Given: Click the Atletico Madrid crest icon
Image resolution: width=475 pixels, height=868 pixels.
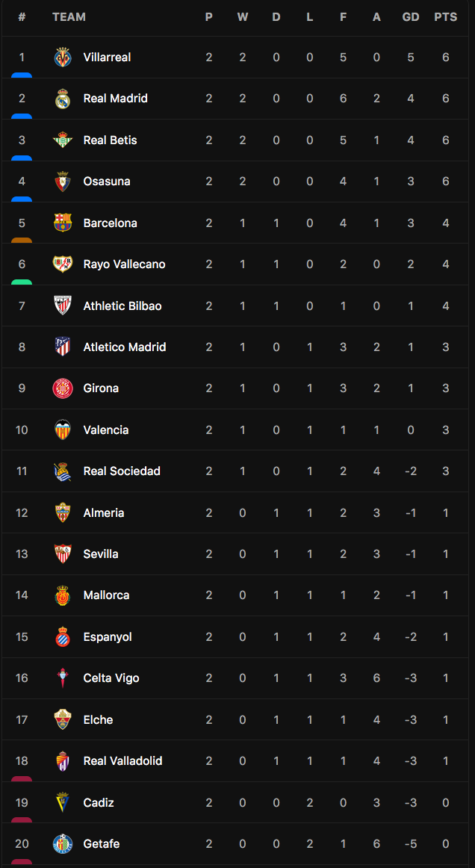Looking at the screenshot, I should click(63, 347).
